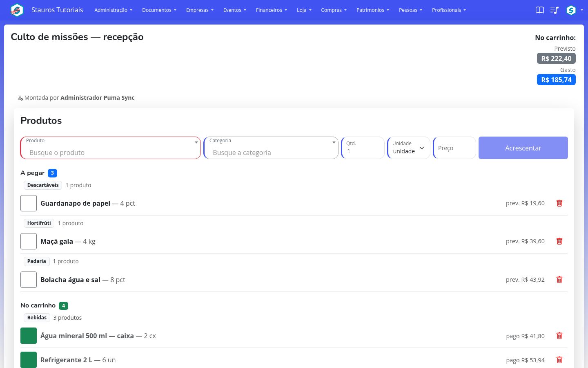The image size is (588, 368).
Task: Remove Refrigerante 2 L with trash icon
Action: (x=559, y=360)
